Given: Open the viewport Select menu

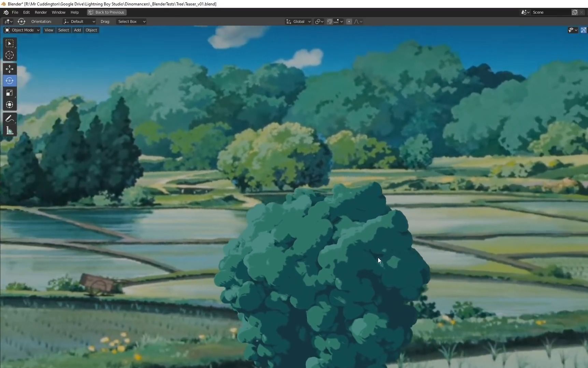Looking at the screenshot, I should click(x=63, y=30).
